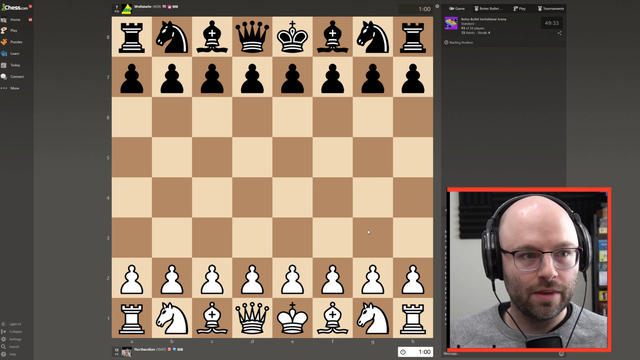The height and width of the screenshot is (360, 640).
Task: Switch to the Tournaments tab
Action: tap(551, 9)
